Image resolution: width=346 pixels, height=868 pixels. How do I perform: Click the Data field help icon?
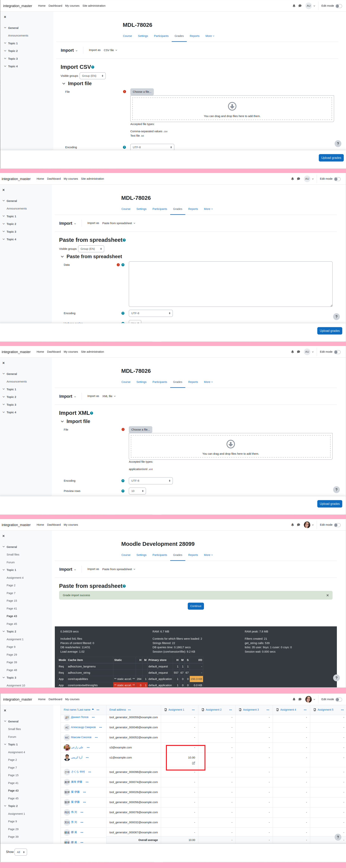point(123,265)
